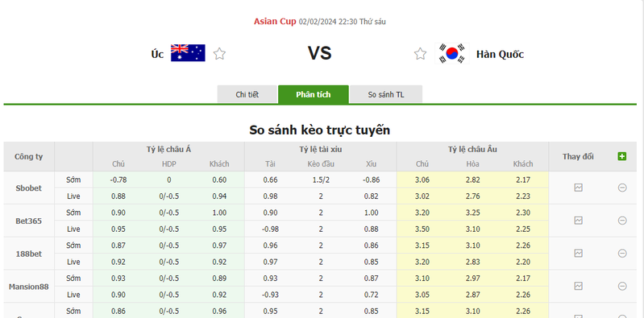Screen dimensions: 644x318
Task: Open odds change chart for Bet365
Action: pos(578,221)
